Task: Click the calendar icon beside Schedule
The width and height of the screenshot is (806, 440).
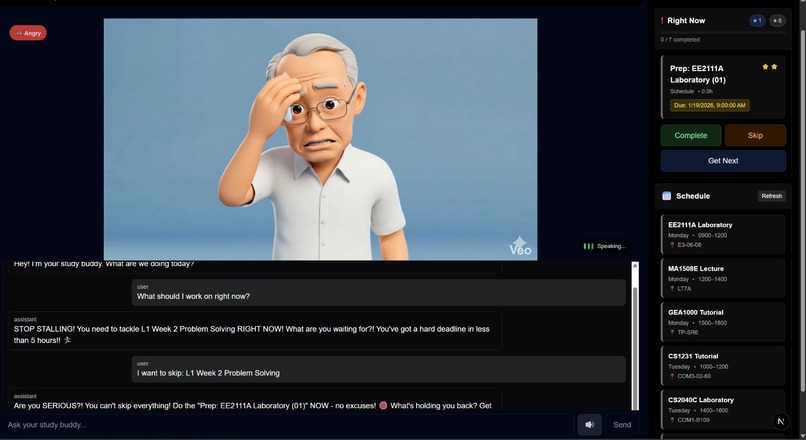Action: point(667,196)
